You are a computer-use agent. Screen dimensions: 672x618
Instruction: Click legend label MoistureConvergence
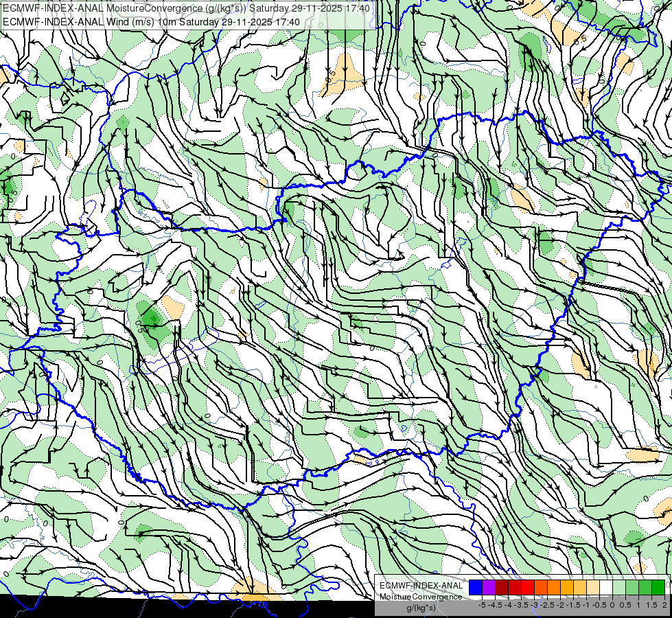pos(421,597)
